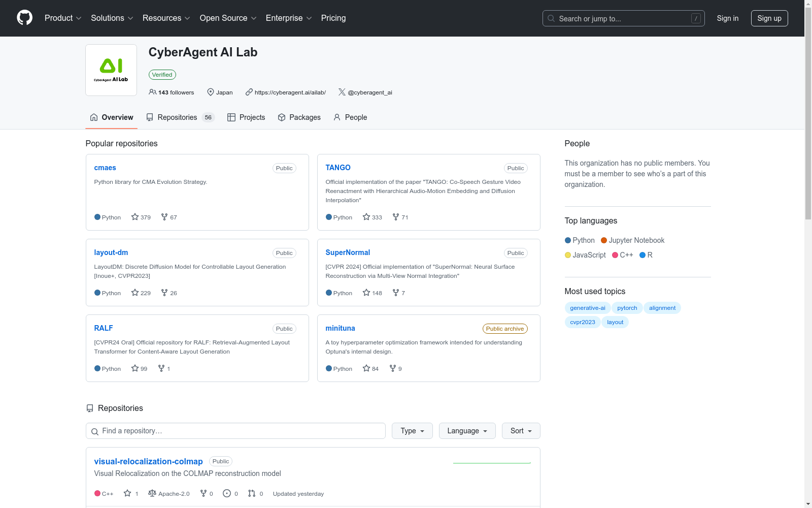Click the X (Twitter) icon by @cyberagent_ai
The height and width of the screenshot is (508, 812).
tap(342, 92)
